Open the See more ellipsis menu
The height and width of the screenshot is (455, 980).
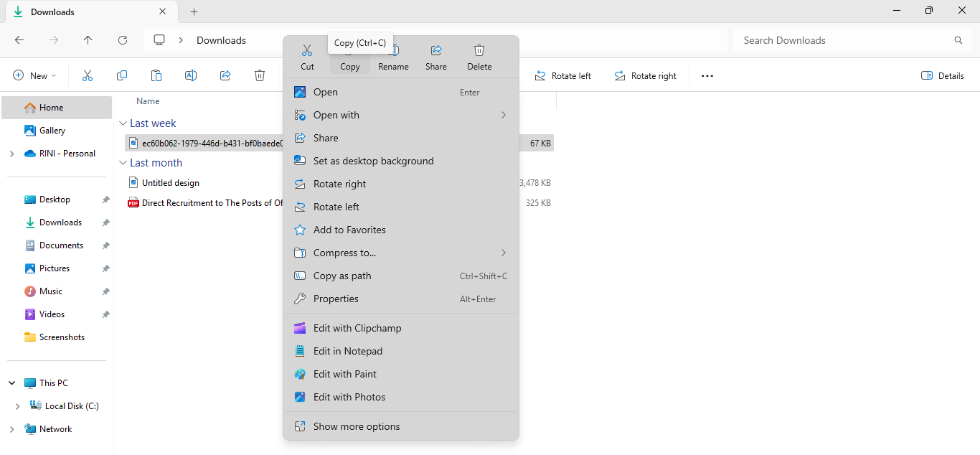707,75
